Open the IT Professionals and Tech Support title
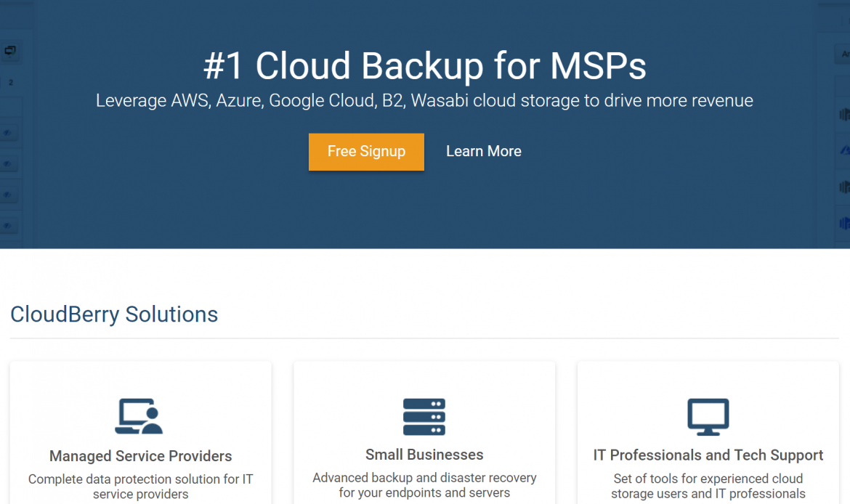 click(x=708, y=455)
